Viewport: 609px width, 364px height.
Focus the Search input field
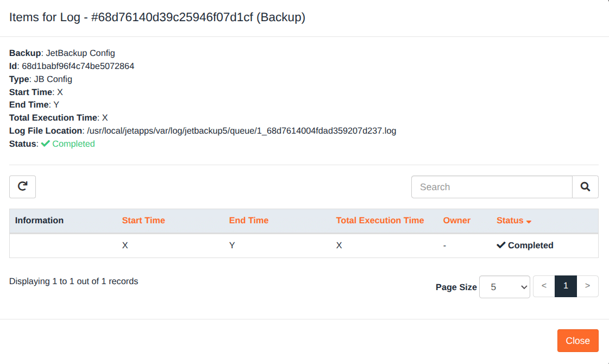[492, 187]
